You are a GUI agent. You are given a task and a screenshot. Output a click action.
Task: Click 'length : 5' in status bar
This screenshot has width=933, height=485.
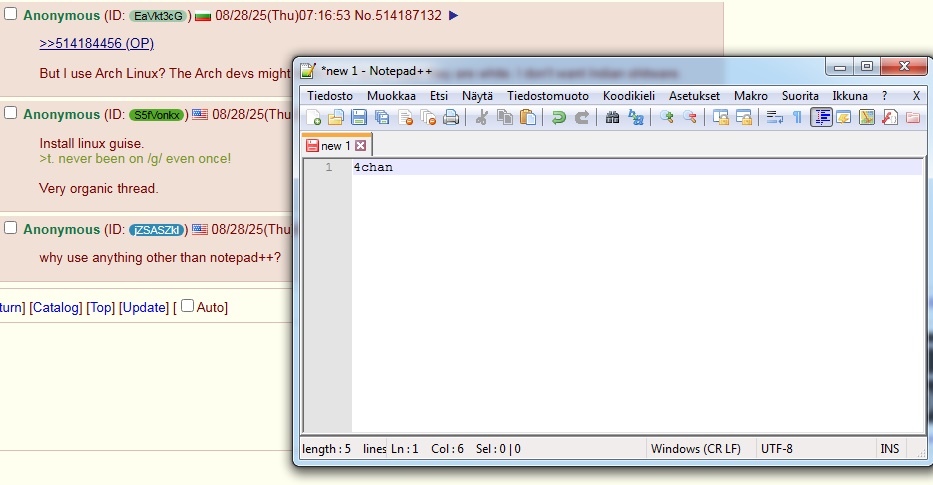tap(327, 449)
